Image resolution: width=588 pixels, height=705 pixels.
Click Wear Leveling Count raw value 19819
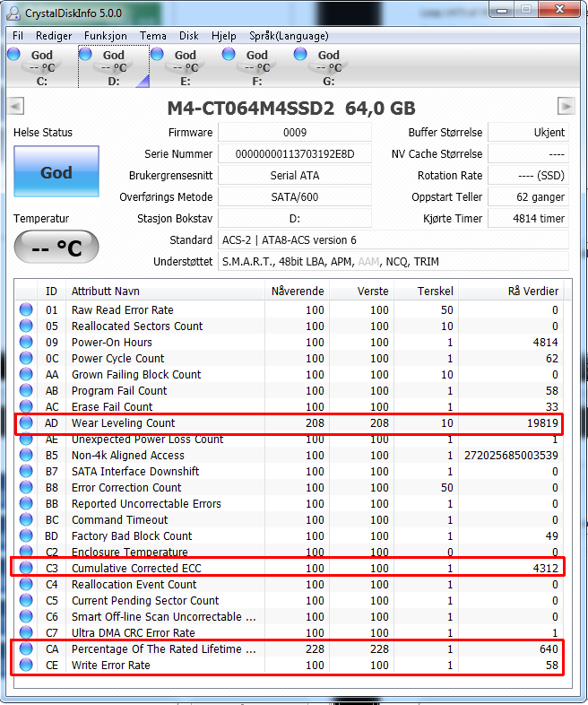tap(542, 423)
